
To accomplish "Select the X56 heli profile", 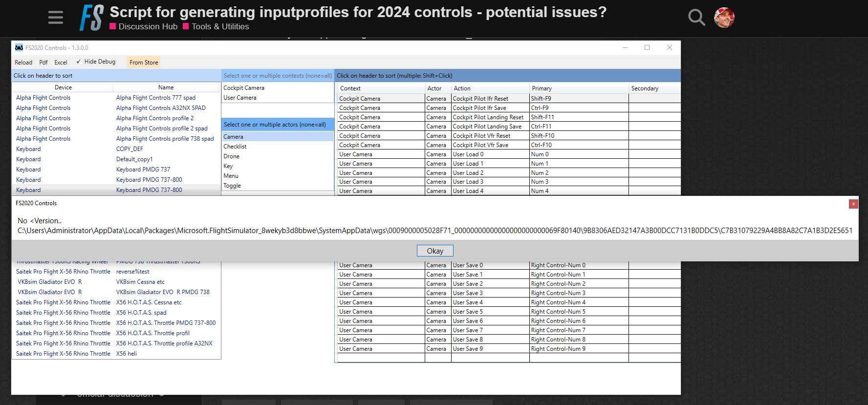I will coord(127,354).
